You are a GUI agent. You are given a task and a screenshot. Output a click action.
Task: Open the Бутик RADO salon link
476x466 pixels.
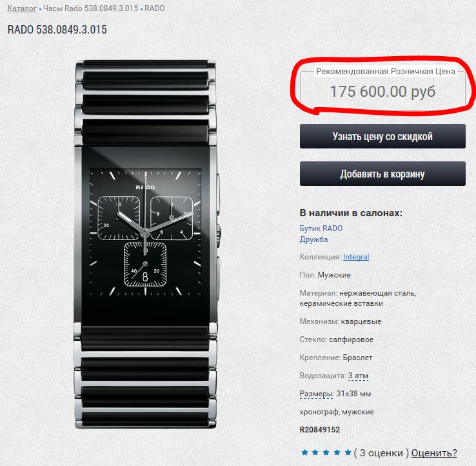click(321, 228)
